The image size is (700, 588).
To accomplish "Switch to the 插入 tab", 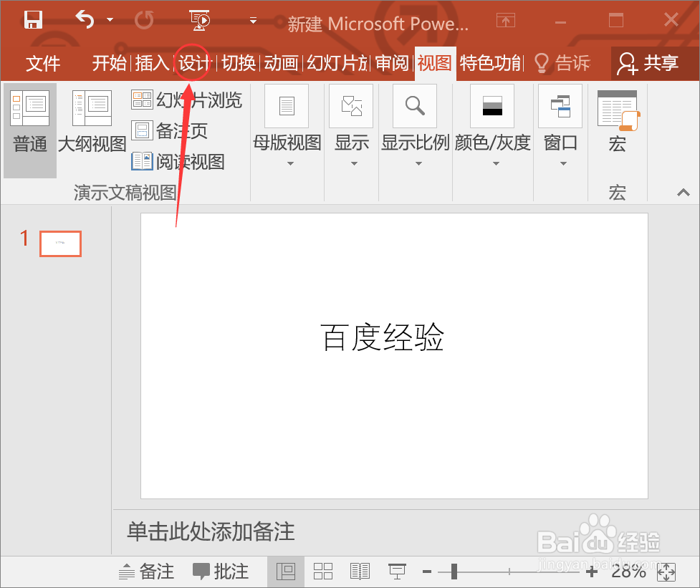I will coord(152,63).
